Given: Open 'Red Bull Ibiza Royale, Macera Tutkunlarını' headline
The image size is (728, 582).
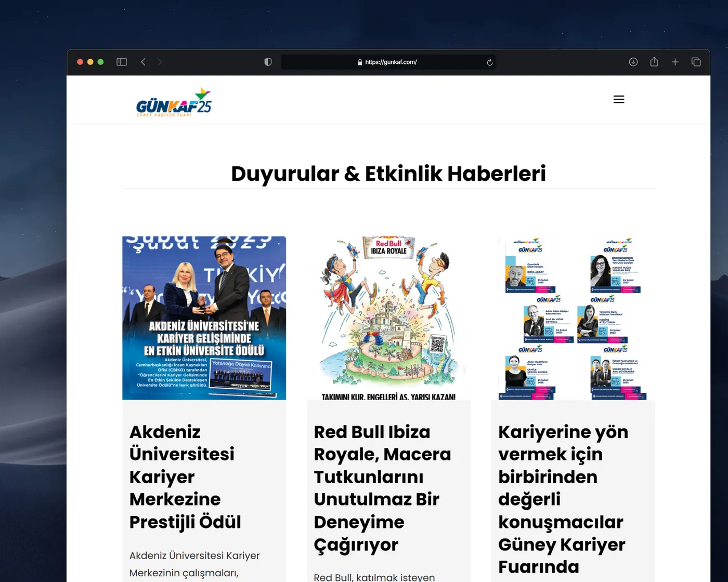Looking at the screenshot, I should click(x=382, y=488).
